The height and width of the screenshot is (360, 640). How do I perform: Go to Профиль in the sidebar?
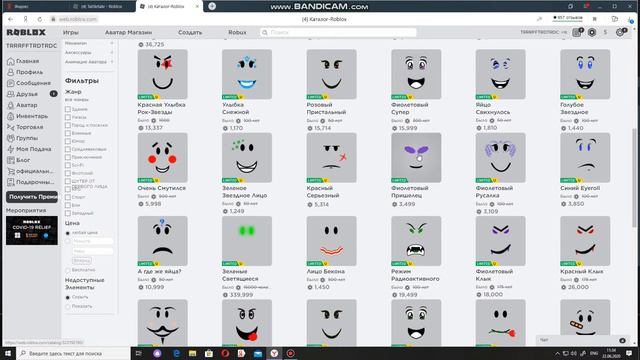point(25,72)
